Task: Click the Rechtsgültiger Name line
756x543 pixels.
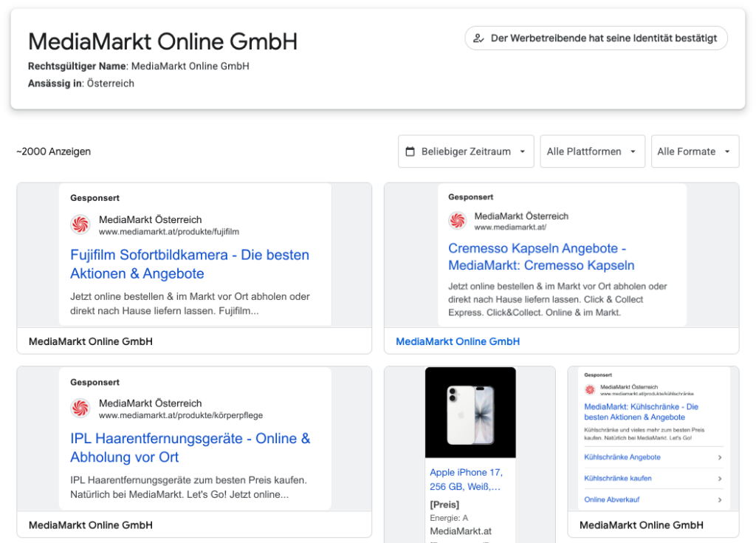Action: (138, 66)
